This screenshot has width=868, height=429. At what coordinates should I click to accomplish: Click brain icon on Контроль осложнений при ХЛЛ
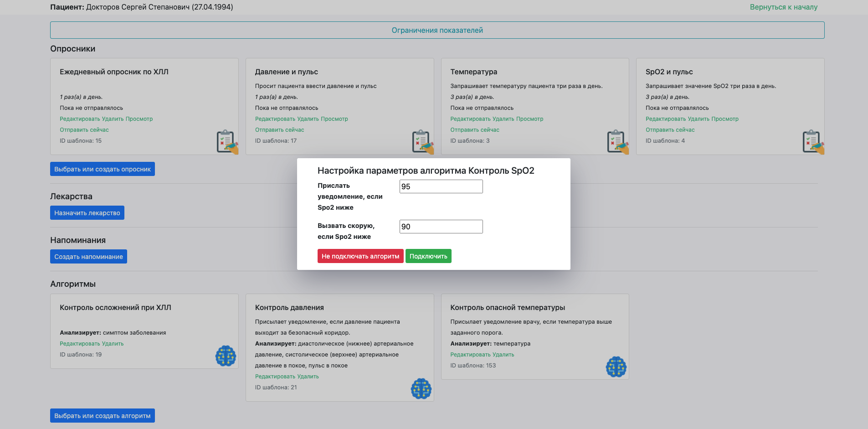coord(226,356)
